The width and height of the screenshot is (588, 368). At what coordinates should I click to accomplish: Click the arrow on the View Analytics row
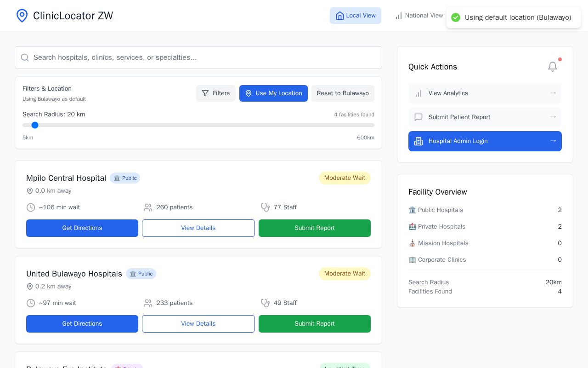tap(553, 93)
